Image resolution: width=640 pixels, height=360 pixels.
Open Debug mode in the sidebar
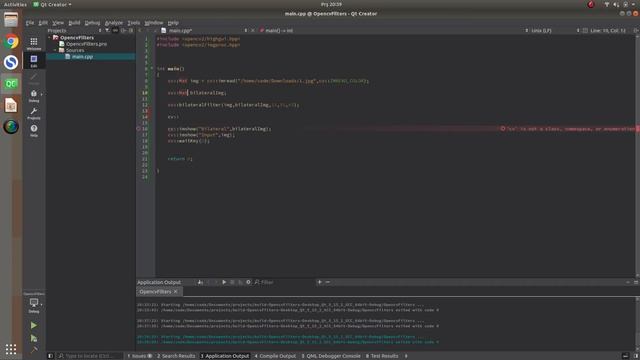coord(34,96)
